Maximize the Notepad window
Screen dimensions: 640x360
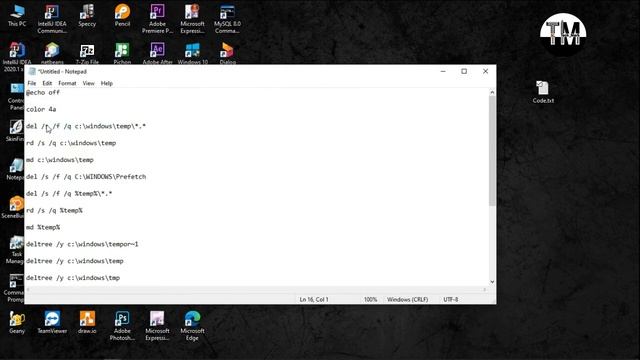pos(464,71)
